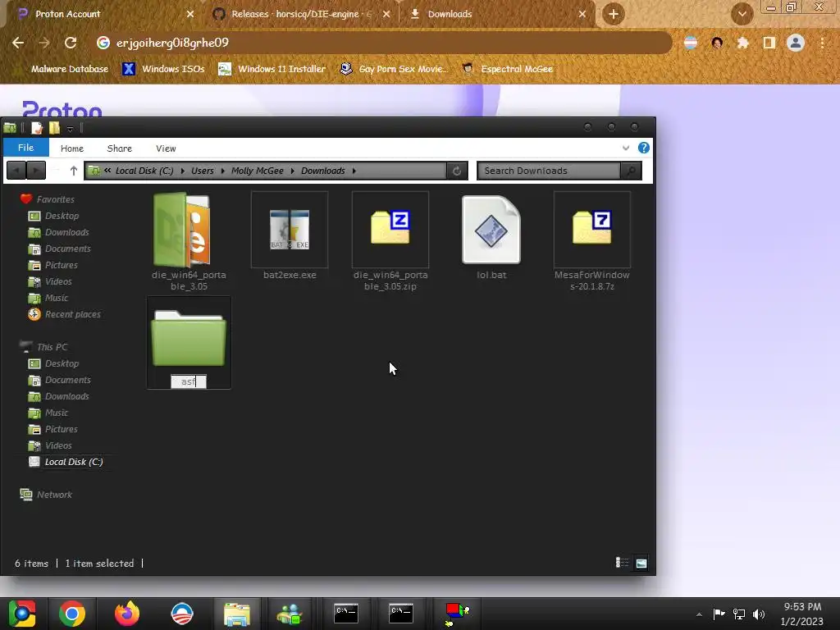Show hidden system tray icons
This screenshot has width=840, height=630.
[699, 614]
